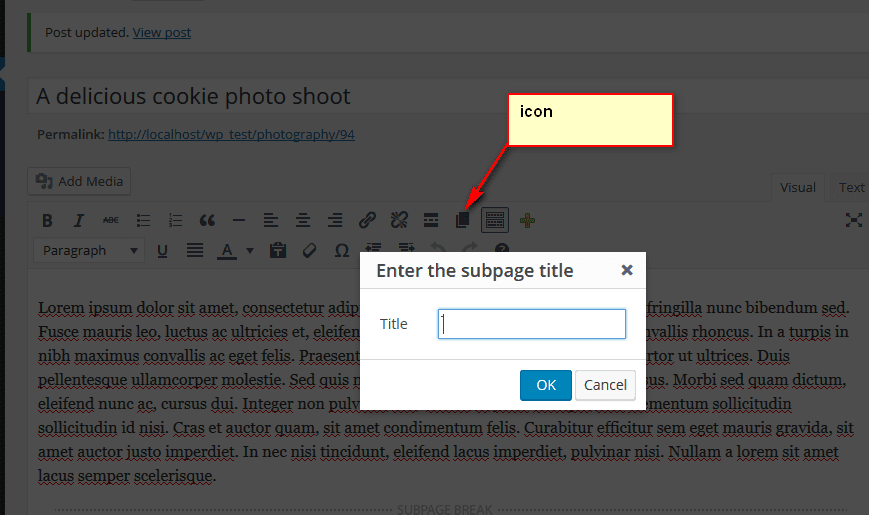Open the Paragraph format dropdown
Screen dimensions: 869x515
90,250
